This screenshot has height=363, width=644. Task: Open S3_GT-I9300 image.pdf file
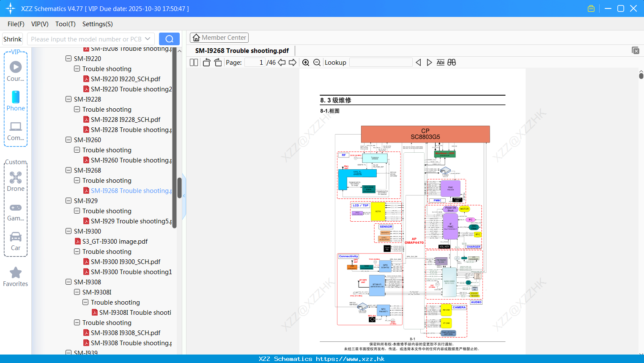click(x=115, y=242)
